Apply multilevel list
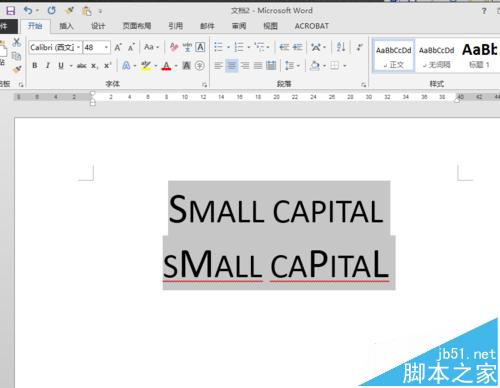 coord(259,47)
